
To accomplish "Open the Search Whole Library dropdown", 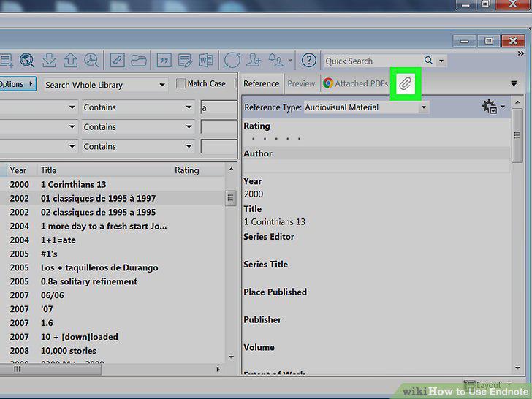I will [105, 85].
